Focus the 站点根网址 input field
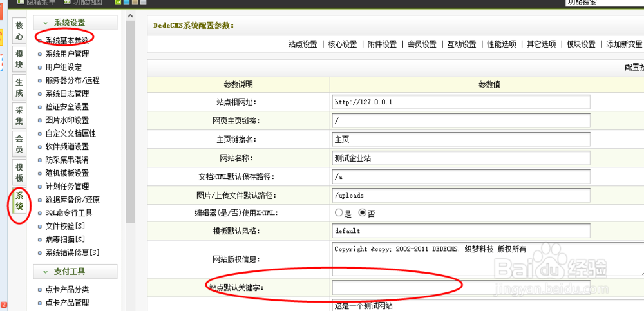Viewport: 644px width, 311px height. pyautogui.click(x=461, y=102)
